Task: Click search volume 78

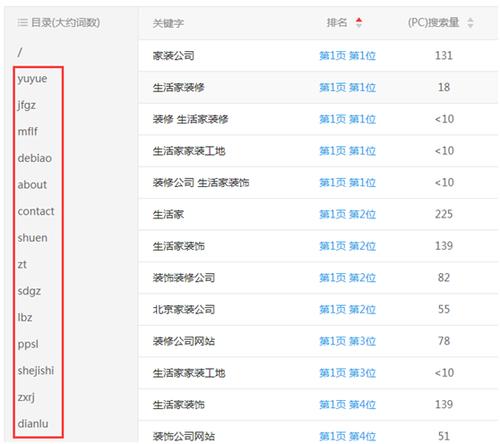Action: [444, 341]
